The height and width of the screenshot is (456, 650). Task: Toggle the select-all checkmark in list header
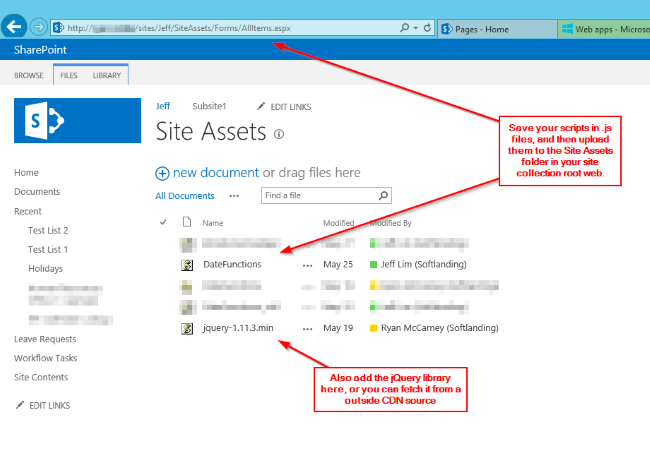163,223
